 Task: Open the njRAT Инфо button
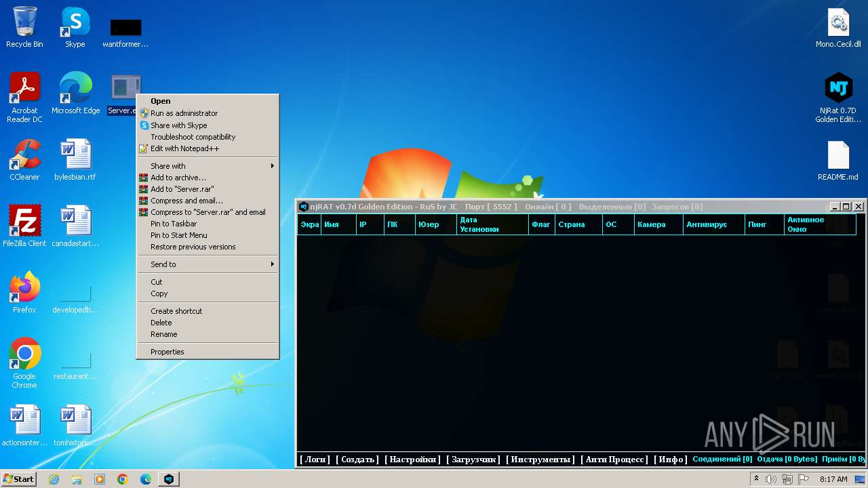pos(670,460)
